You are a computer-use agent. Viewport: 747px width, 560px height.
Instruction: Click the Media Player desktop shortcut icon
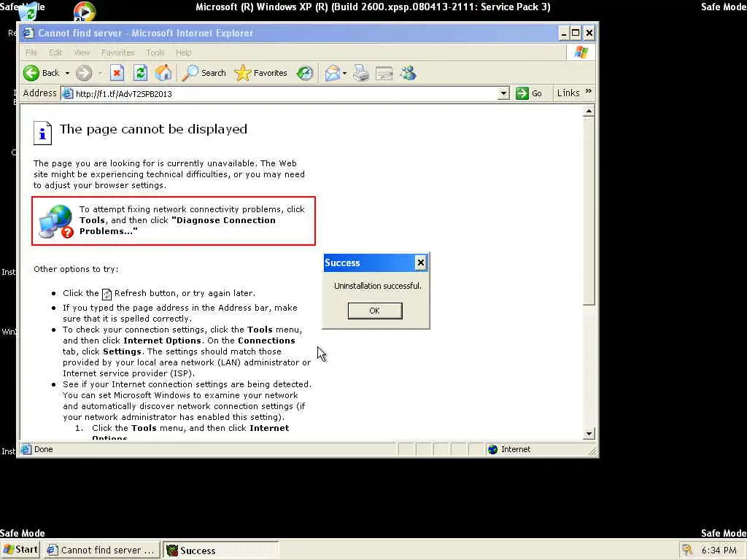tap(85, 12)
